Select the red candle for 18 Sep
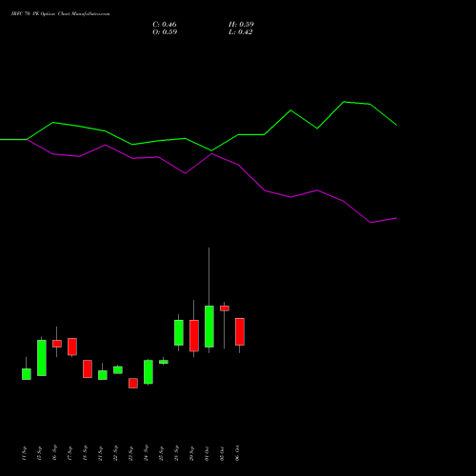476x476 pixels. point(88,368)
